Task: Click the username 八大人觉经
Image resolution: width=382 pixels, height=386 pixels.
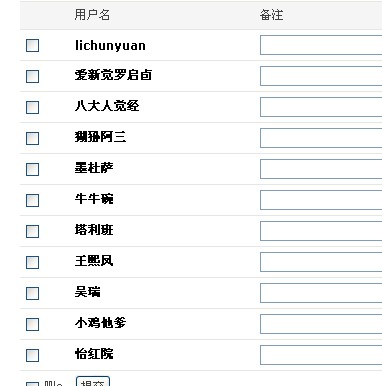Action: [107, 106]
